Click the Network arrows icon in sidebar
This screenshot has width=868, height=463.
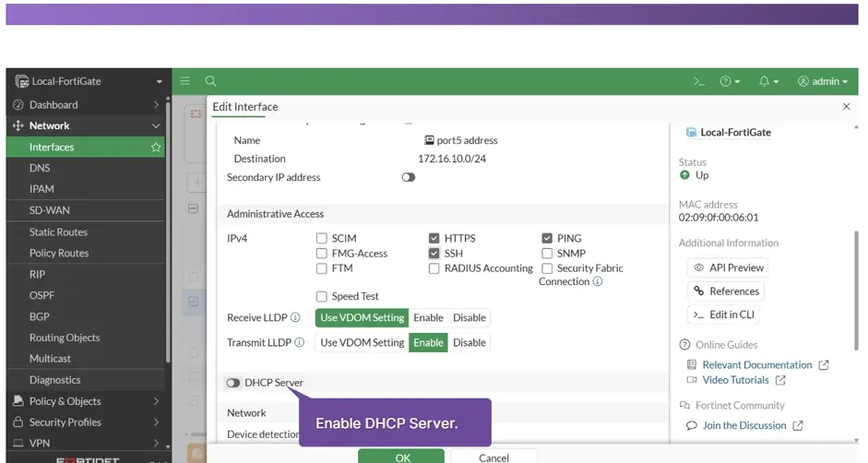[x=18, y=125]
